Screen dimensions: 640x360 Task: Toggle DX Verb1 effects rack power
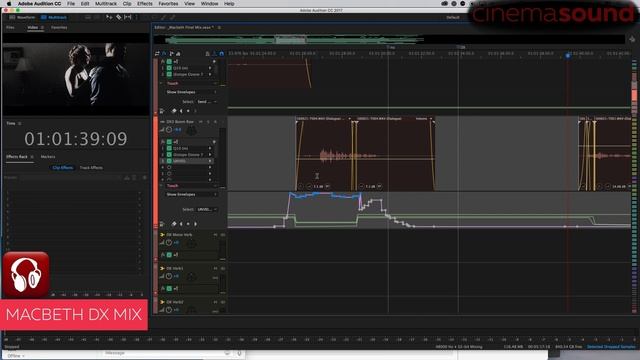point(169,289)
